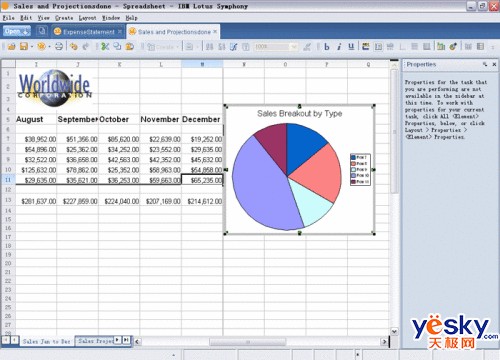Switch to ExpenseStatement document tab

click(x=88, y=32)
